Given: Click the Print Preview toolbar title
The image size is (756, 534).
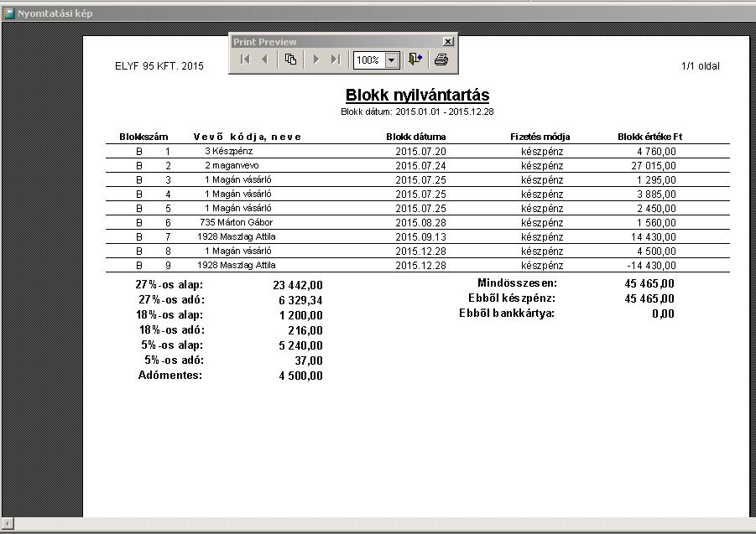Looking at the screenshot, I should tap(264, 42).
